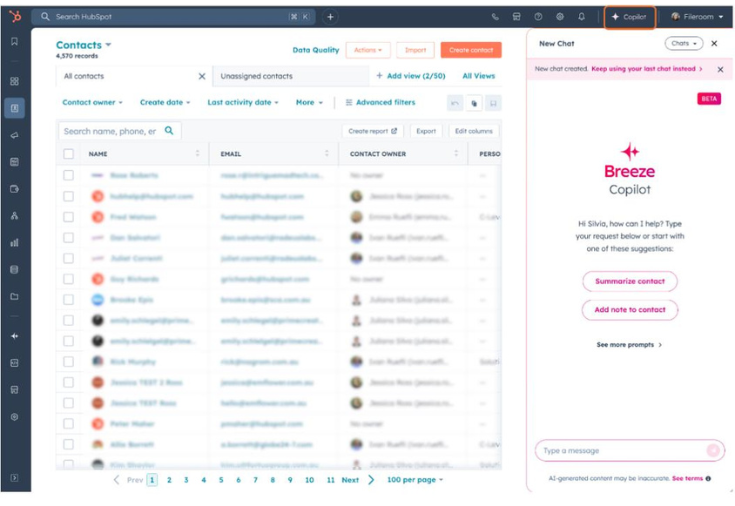This screenshot has width=735, height=506.
Task: Click the phone calling icon in top bar
Action: click(x=495, y=17)
